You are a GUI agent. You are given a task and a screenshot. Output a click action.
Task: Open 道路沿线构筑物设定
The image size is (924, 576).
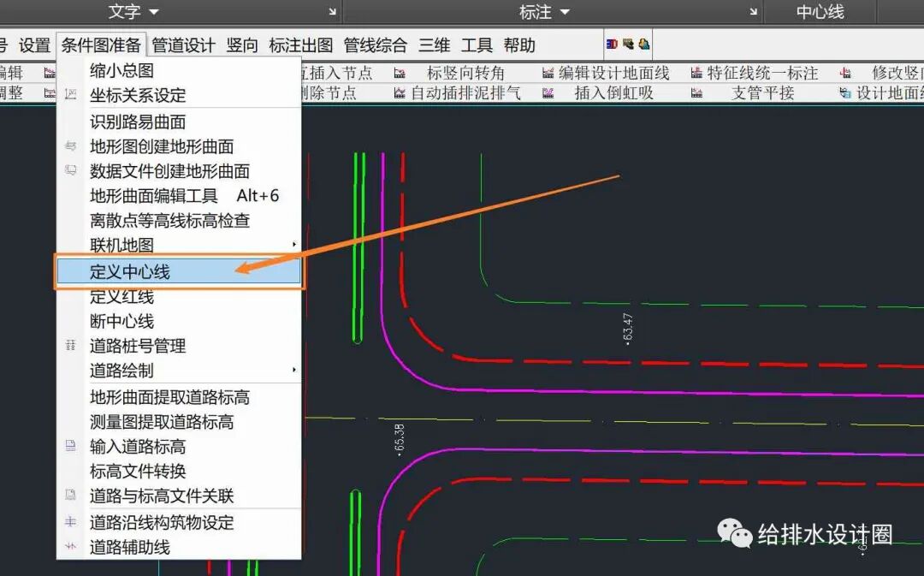click(179, 522)
